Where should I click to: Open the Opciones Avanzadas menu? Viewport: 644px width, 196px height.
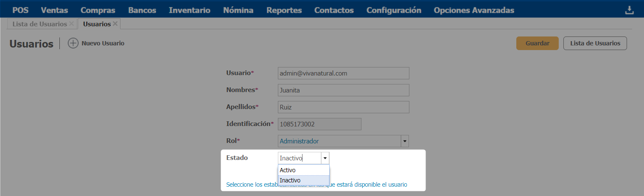click(474, 10)
